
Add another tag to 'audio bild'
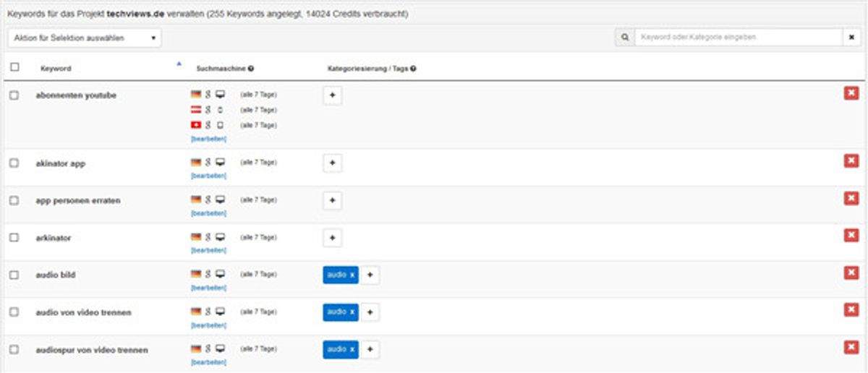click(x=370, y=275)
